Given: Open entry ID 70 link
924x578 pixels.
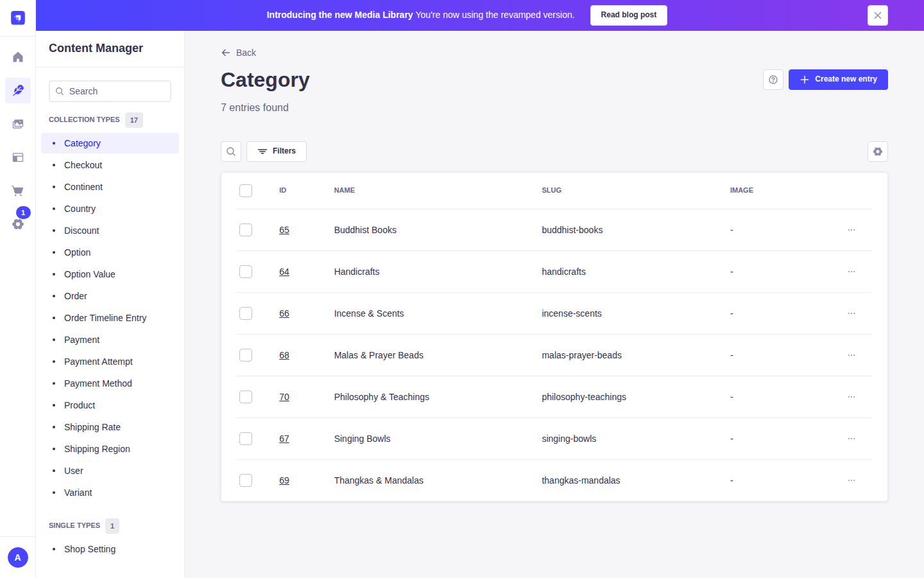Looking at the screenshot, I should [x=284, y=397].
